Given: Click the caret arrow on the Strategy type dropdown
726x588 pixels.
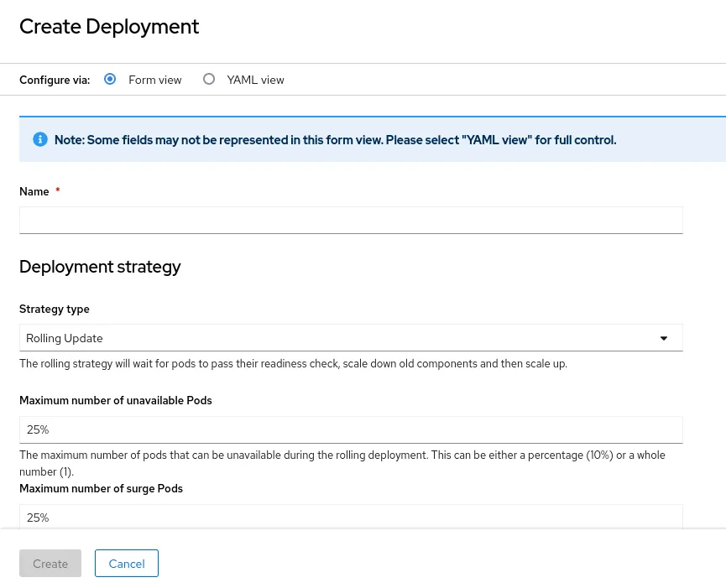Looking at the screenshot, I should click(663, 338).
